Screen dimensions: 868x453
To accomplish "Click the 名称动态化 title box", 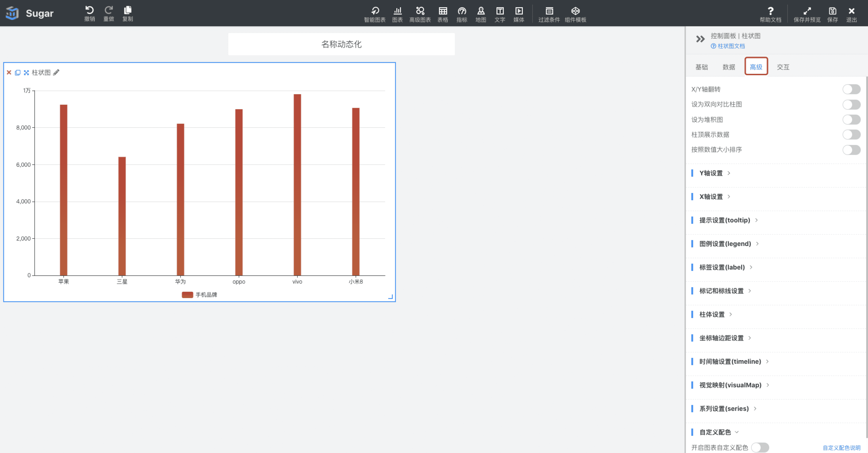I will click(341, 44).
